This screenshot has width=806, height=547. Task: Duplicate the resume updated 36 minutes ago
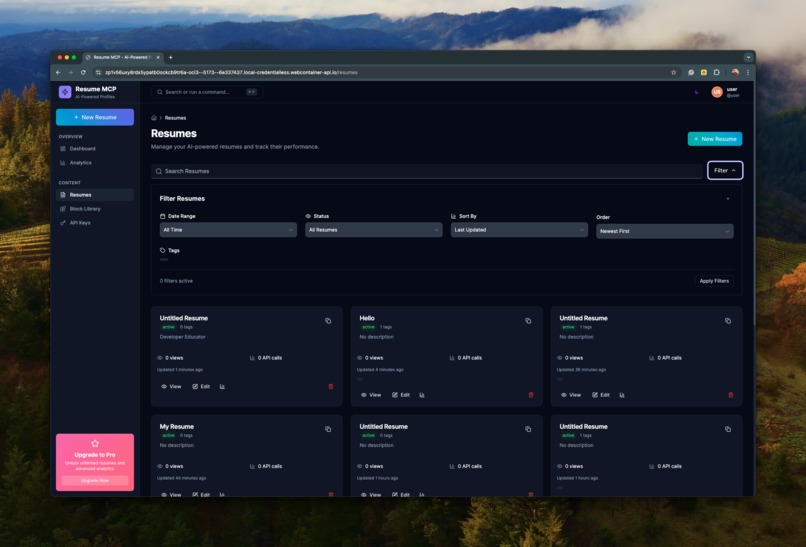coord(728,321)
